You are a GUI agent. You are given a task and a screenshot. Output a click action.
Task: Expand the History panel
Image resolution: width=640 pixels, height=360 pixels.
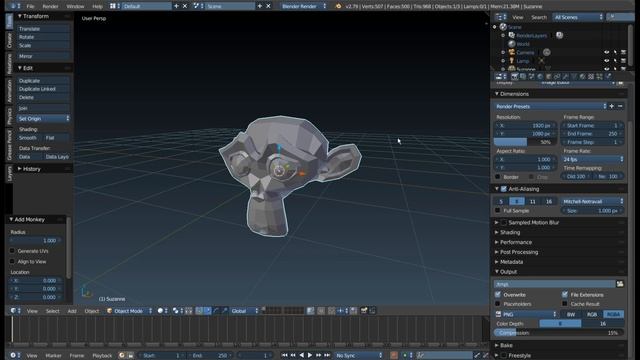[x=31, y=169]
